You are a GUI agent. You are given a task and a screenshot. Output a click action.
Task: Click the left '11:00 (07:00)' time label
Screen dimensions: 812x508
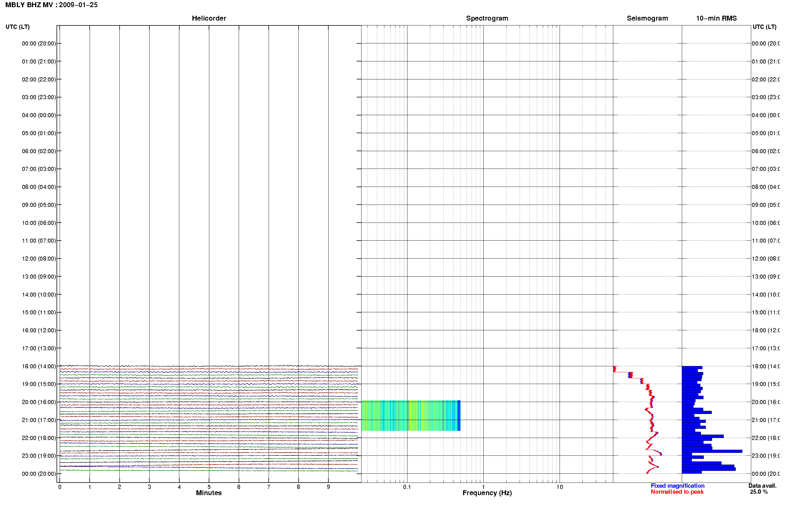(x=39, y=241)
